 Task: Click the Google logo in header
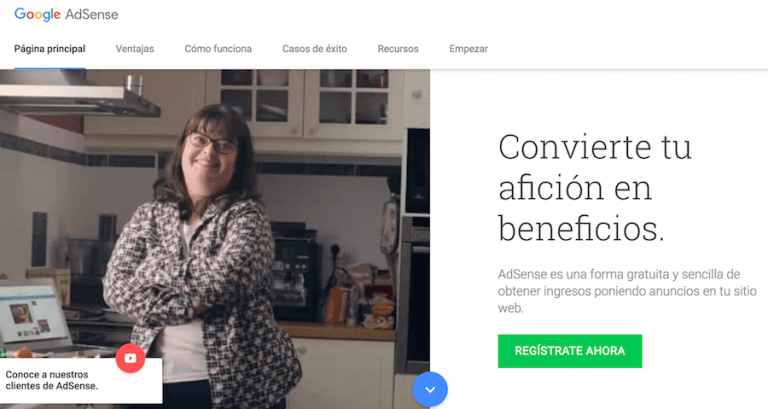pos(37,15)
